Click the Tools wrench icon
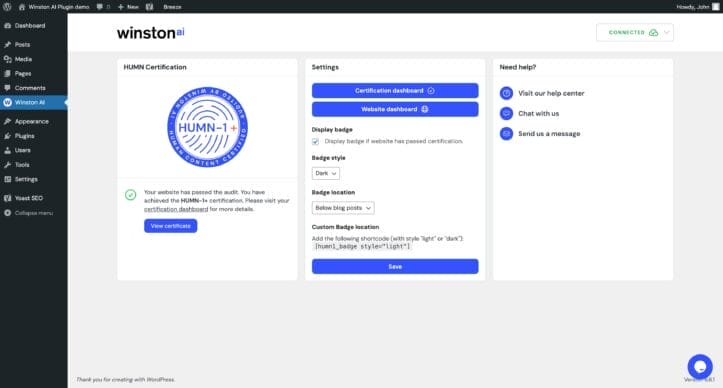The width and height of the screenshot is (723, 388). [x=7, y=165]
